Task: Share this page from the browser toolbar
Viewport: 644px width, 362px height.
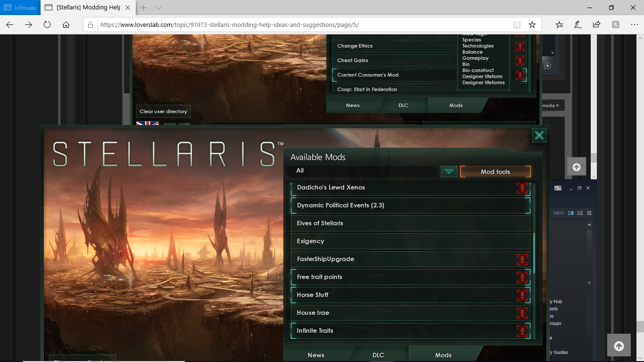Action: (x=596, y=25)
